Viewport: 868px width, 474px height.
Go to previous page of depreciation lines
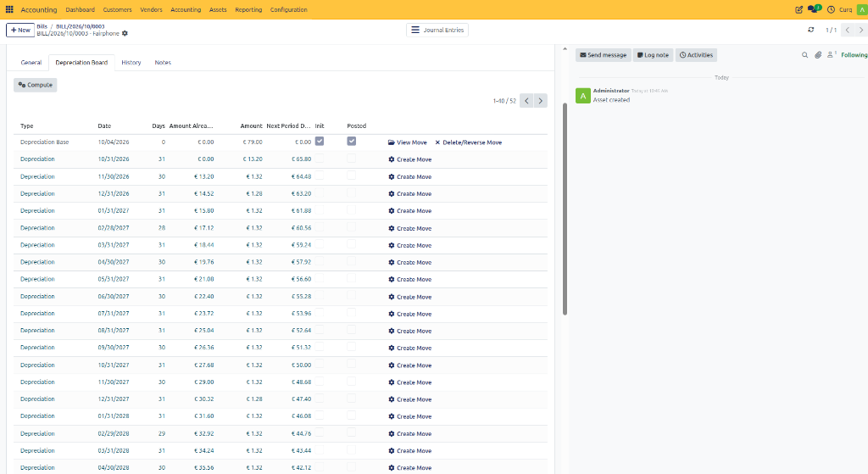click(526, 101)
